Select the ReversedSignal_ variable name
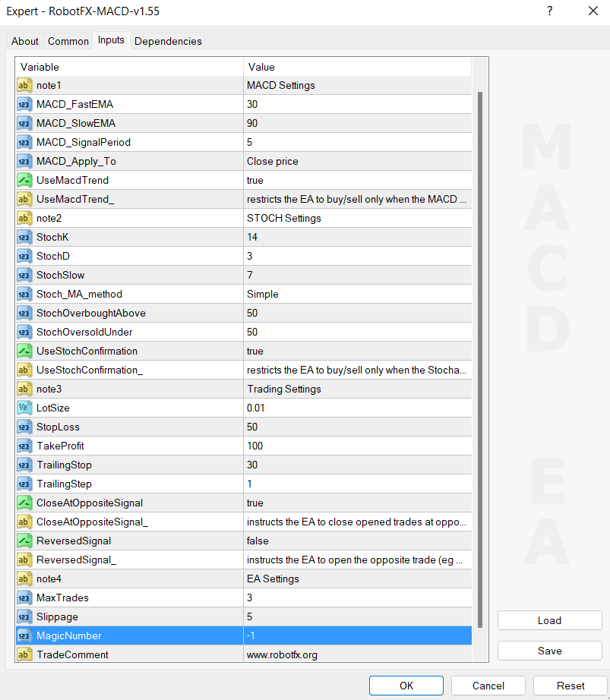This screenshot has height=700, width=610. tap(77, 560)
